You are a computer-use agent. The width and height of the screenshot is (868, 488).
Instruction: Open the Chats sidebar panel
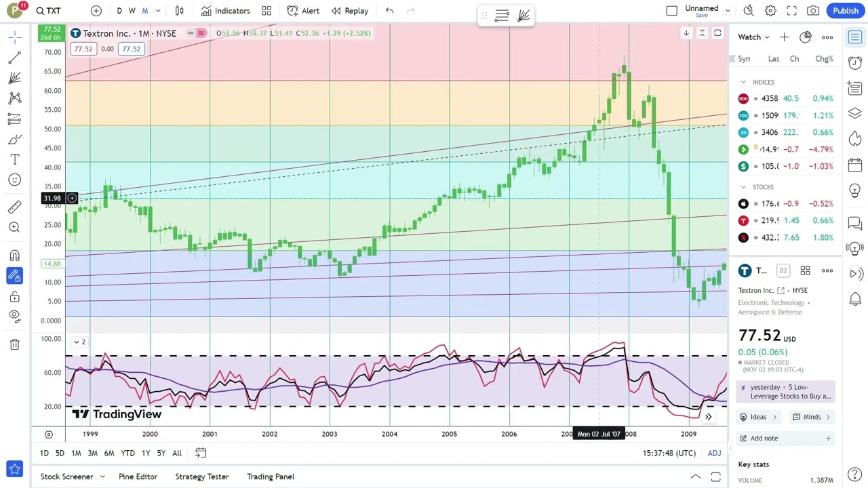(x=855, y=223)
